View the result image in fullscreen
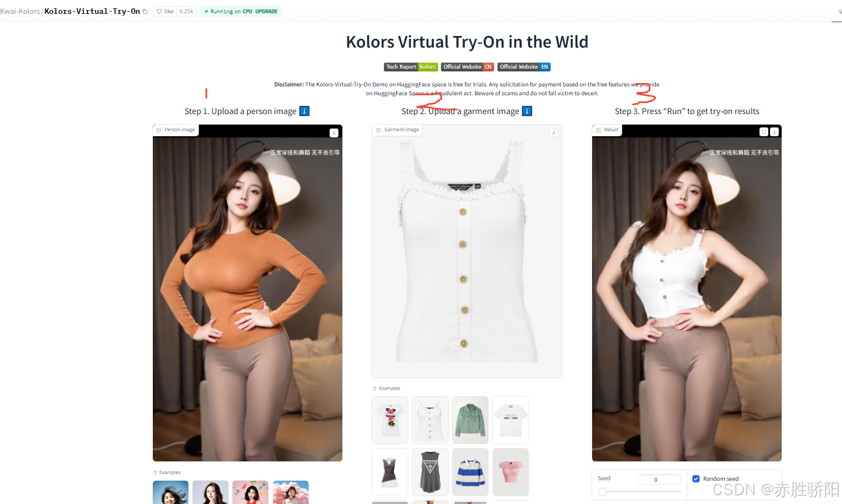 pyautogui.click(x=764, y=132)
